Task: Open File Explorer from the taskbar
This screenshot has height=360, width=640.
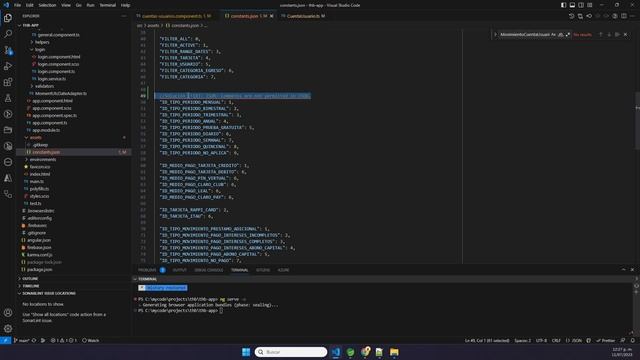Action: point(394,352)
